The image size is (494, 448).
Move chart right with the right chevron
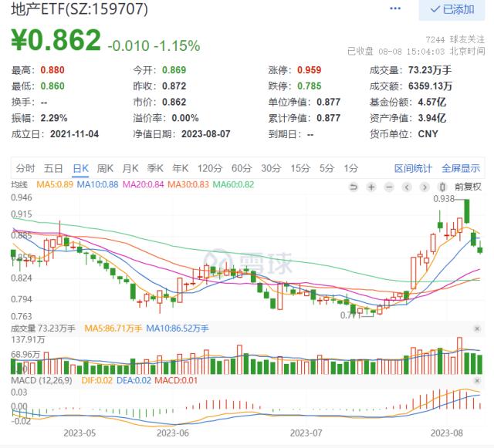point(425,187)
